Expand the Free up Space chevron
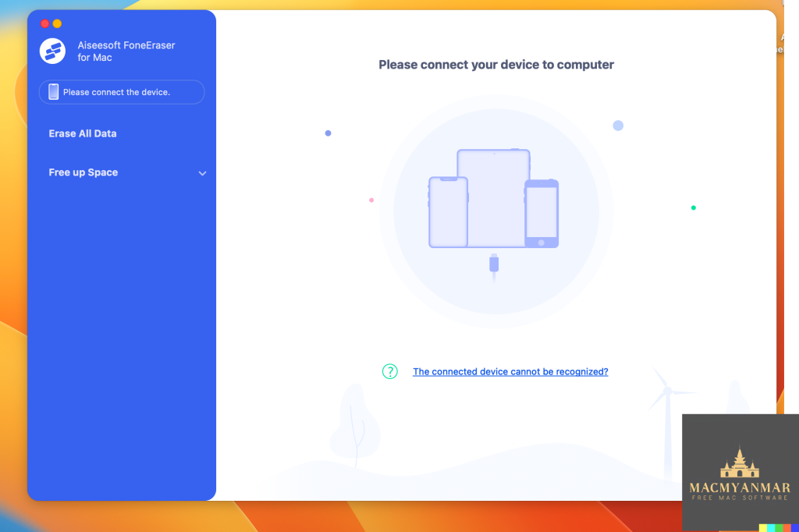 (x=202, y=173)
